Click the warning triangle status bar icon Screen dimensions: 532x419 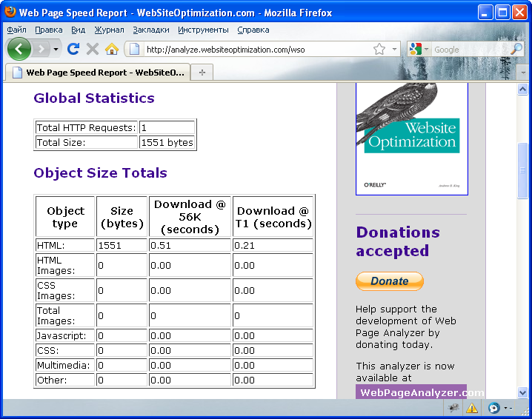pyautogui.click(x=471, y=408)
